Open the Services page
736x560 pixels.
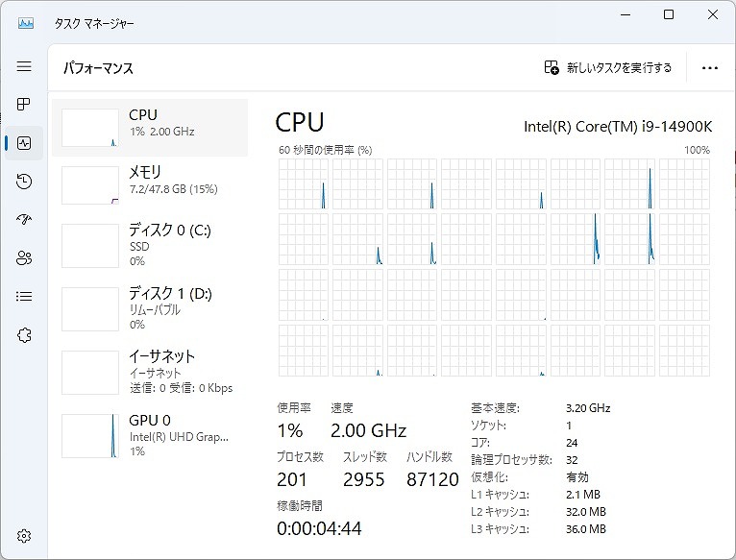coord(24,335)
